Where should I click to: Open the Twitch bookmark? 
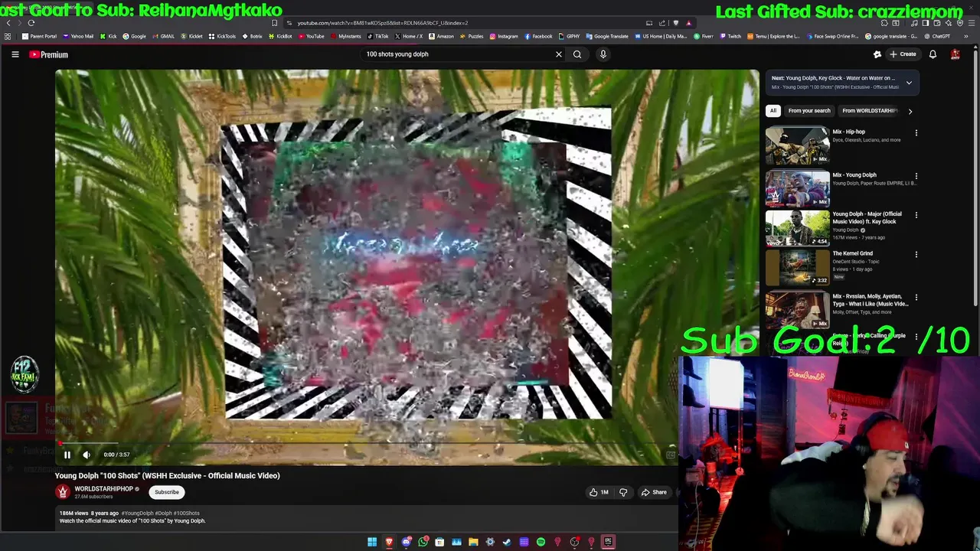coord(730,36)
